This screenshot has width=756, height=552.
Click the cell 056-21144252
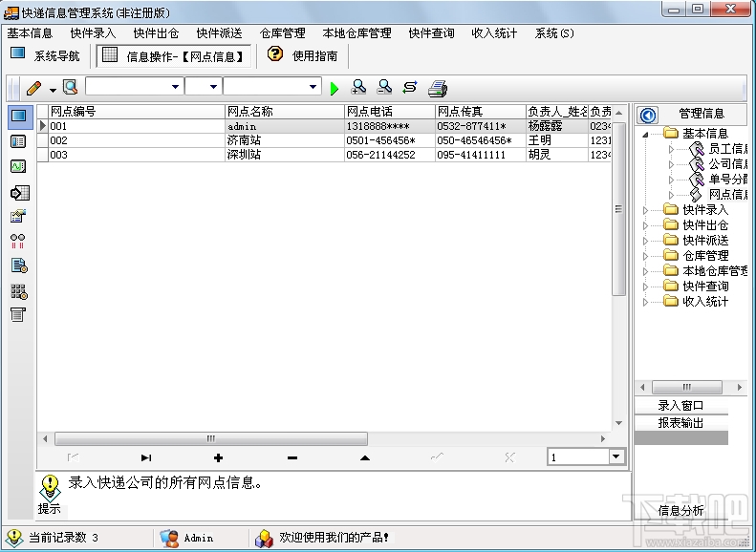coord(390,155)
